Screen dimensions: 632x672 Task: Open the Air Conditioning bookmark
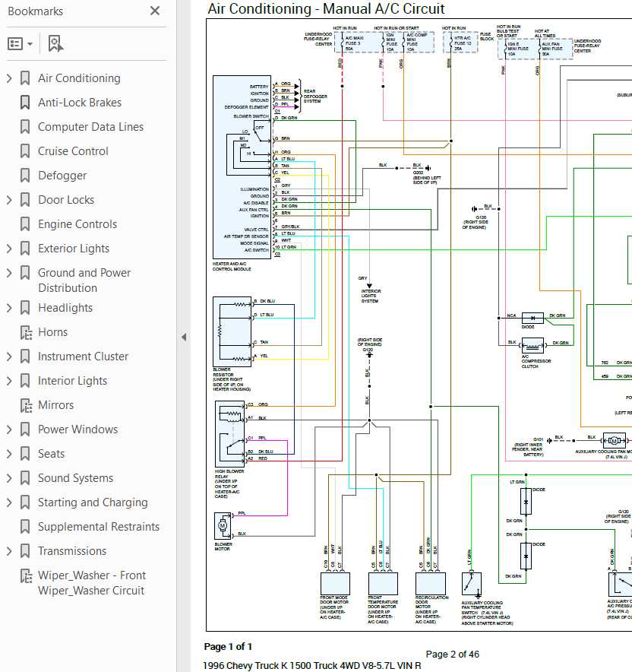point(79,78)
